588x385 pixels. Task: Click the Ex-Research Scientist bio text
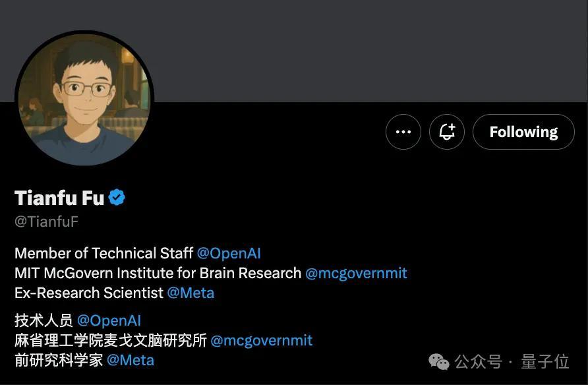(89, 293)
